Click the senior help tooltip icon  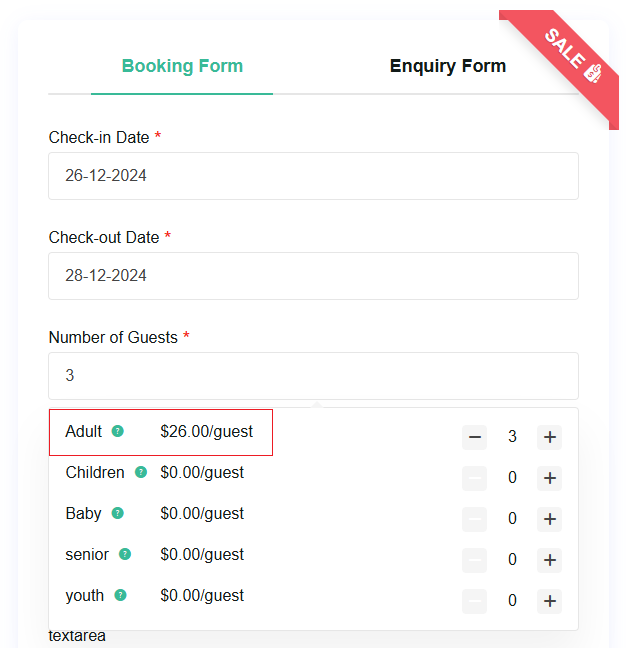[x=125, y=554]
